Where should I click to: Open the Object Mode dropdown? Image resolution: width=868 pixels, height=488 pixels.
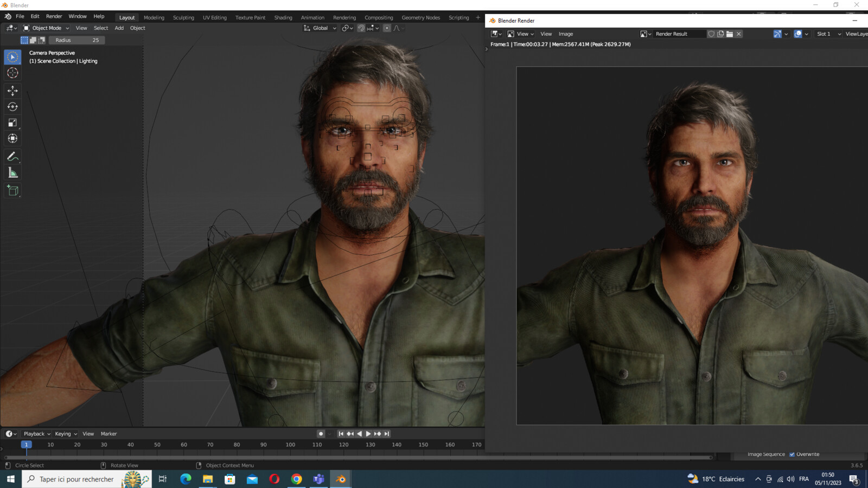coord(46,28)
